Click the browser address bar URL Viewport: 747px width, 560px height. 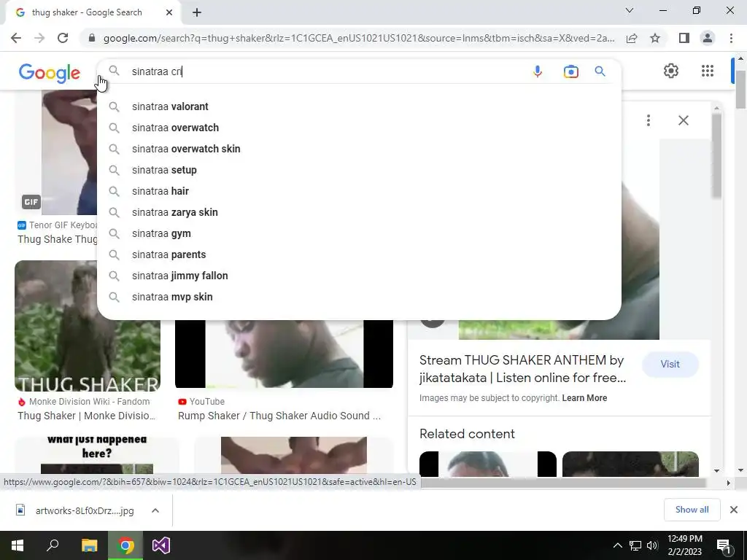point(359,38)
